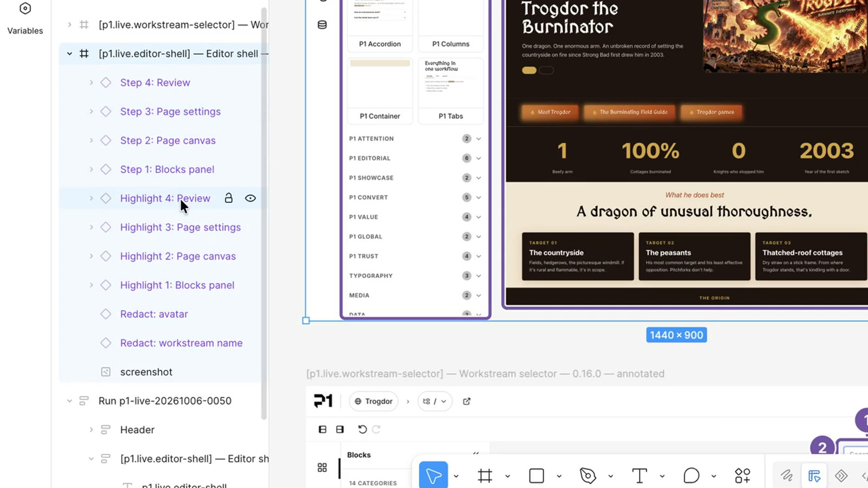This screenshot has width=868, height=488.
Task: Expand the Step 4: Review layer
Action: click(x=91, y=82)
